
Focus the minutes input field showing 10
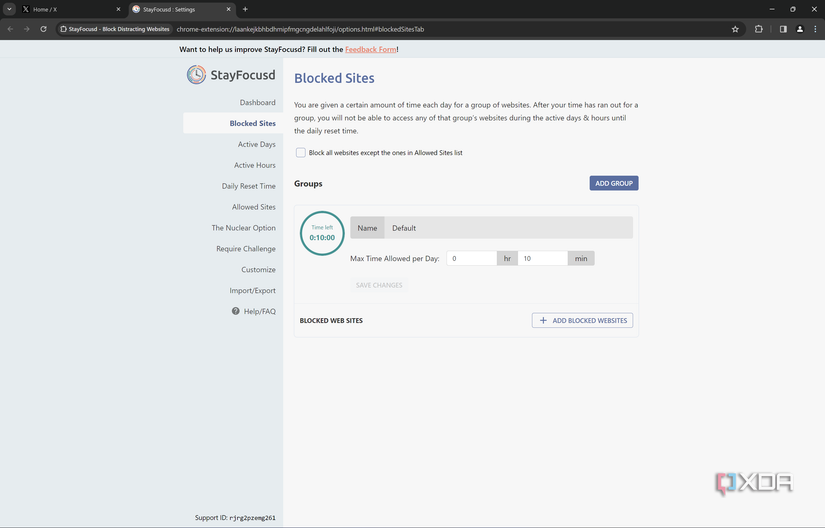tap(542, 258)
